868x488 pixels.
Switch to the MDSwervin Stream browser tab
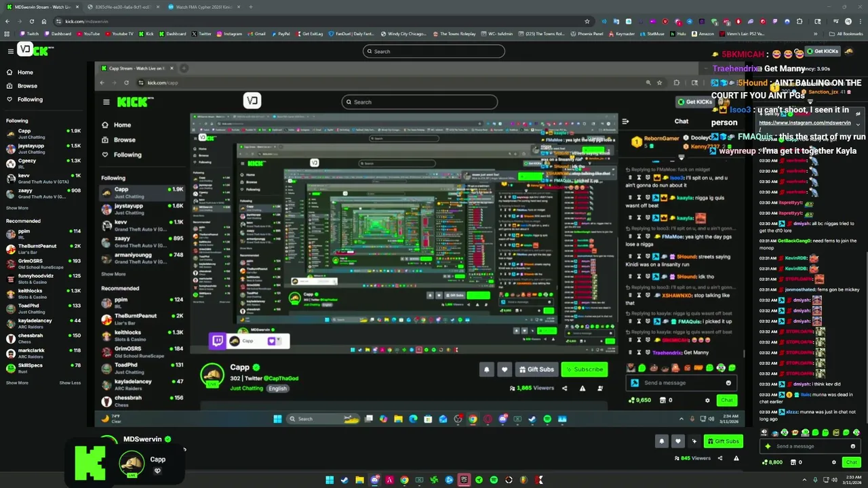point(41,7)
